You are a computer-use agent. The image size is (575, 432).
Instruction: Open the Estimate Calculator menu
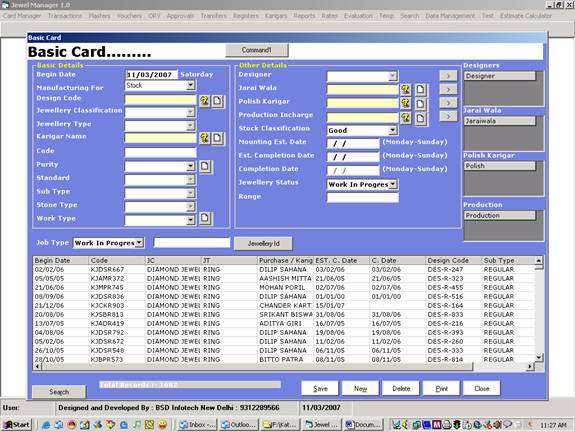(526, 16)
